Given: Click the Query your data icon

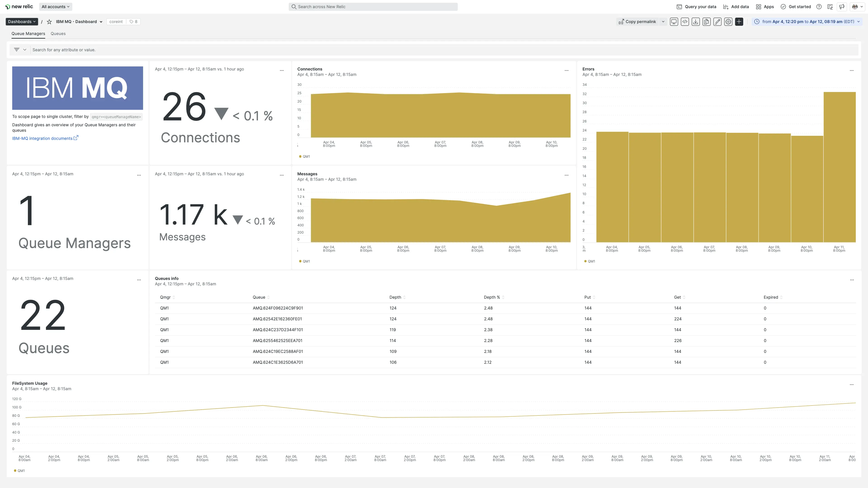Looking at the screenshot, I should (x=679, y=7).
